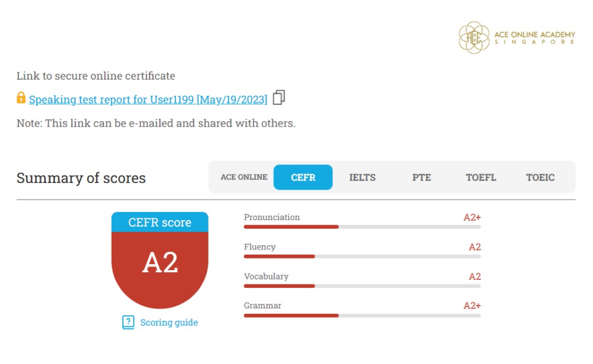The width and height of the screenshot is (593, 364).
Task: Click the blue CEFR score header
Action: pos(160,223)
